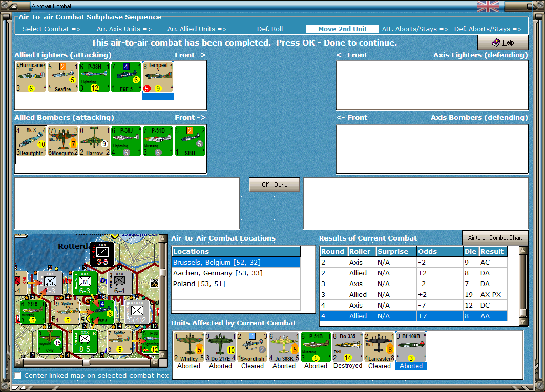Click the destroyed Do 335 Pfeil unit
The image size is (545, 392).
click(348, 347)
